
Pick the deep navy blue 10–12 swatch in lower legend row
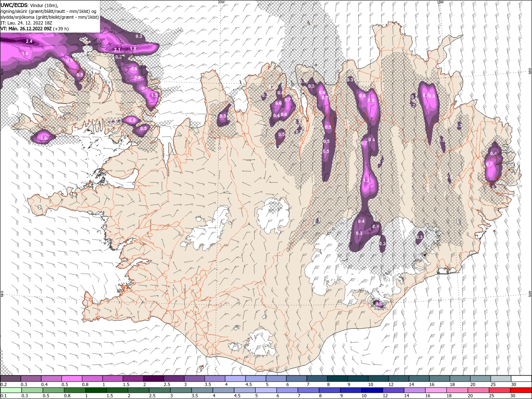pos(372,390)
